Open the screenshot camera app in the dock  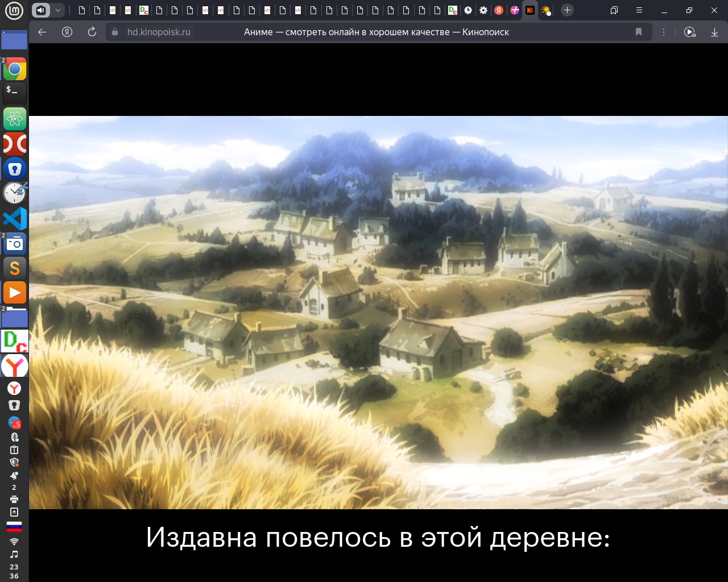15,244
